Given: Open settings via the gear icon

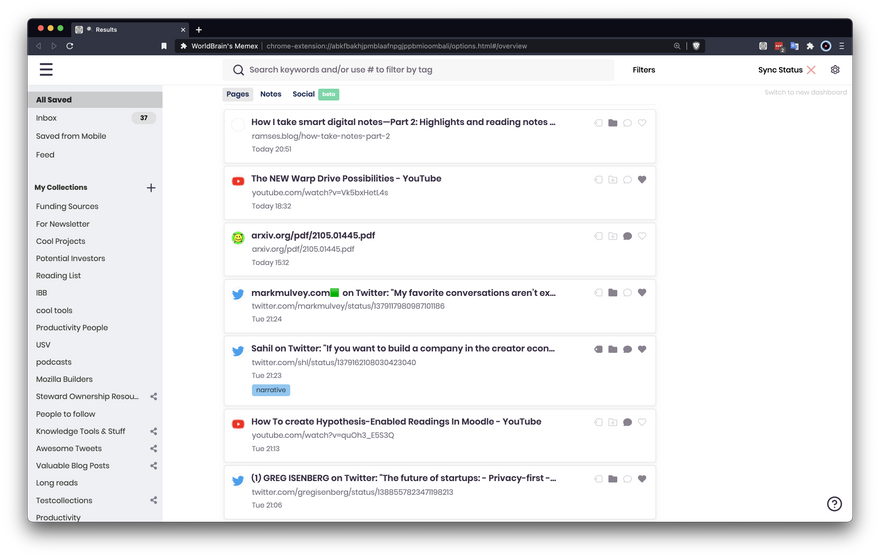Looking at the screenshot, I should [x=835, y=70].
